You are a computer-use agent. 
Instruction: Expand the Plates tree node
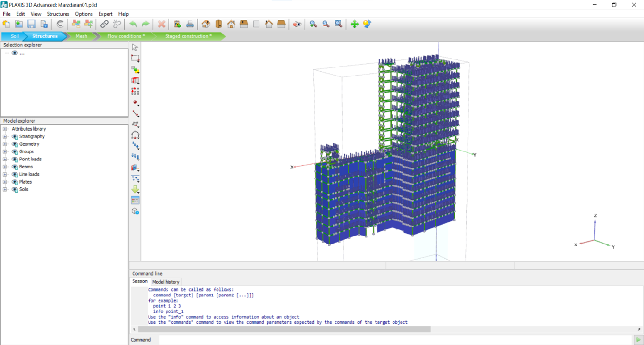pyautogui.click(x=5, y=182)
